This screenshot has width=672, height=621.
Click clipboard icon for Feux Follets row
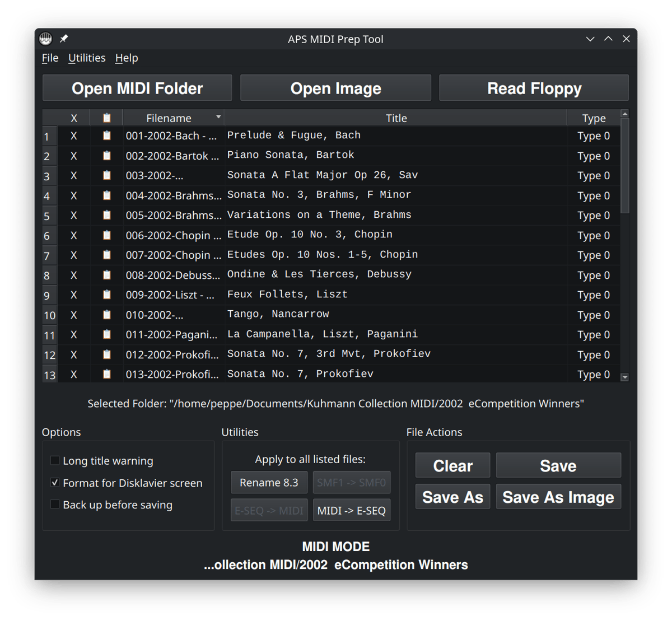pos(106,295)
